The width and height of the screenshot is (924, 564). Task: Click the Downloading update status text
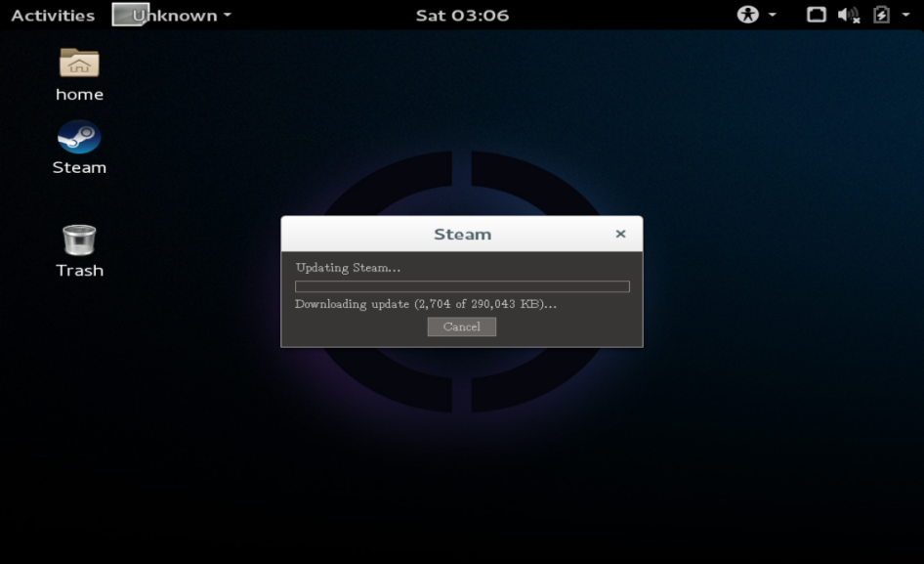[x=426, y=304]
